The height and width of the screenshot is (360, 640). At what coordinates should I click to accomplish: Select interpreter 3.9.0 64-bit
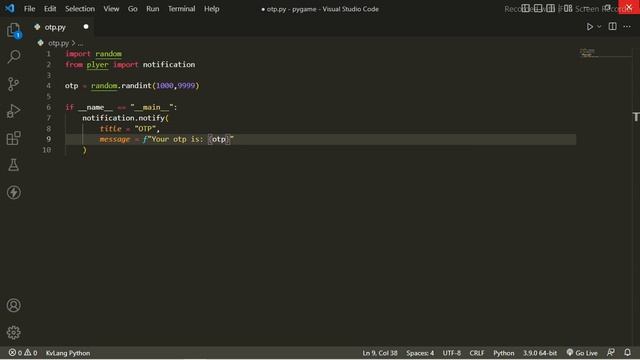point(540,353)
